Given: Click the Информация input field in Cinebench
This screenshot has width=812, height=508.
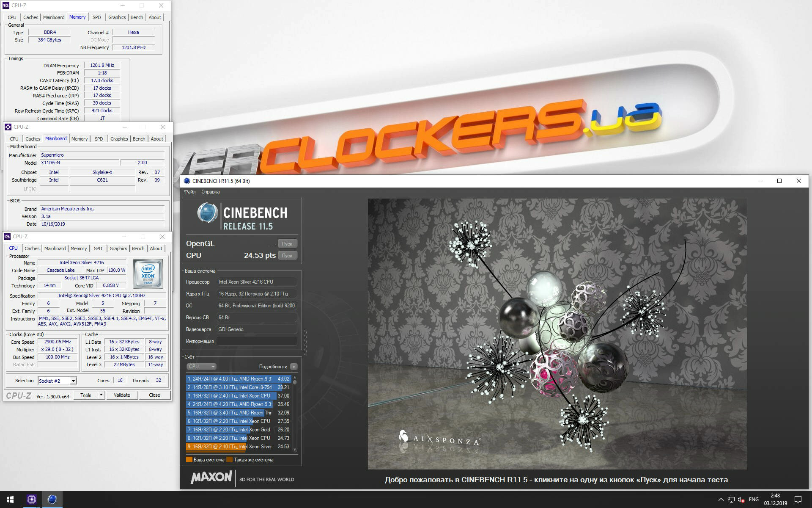Looking at the screenshot, I should (x=257, y=341).
